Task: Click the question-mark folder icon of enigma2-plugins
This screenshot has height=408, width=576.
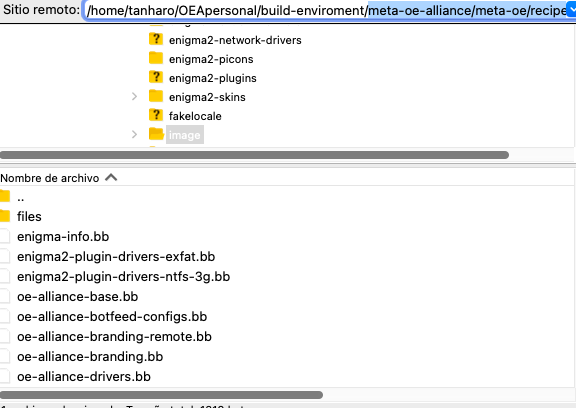Action: point(156,77)
